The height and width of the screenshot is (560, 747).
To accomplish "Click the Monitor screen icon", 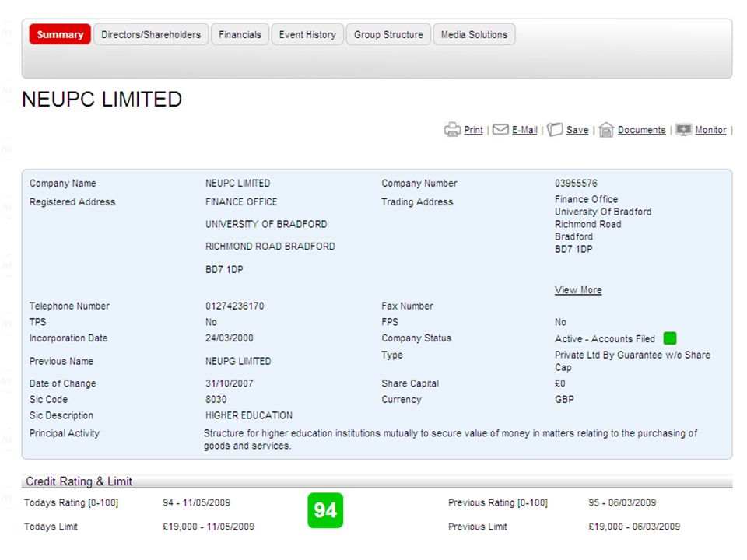I will (x=684, y=130).
